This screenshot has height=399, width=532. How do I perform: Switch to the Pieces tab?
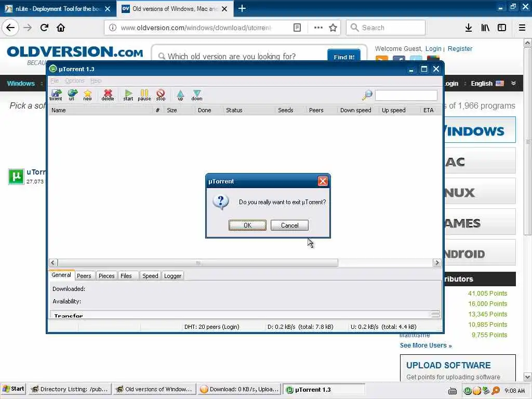tap(107, 276)
